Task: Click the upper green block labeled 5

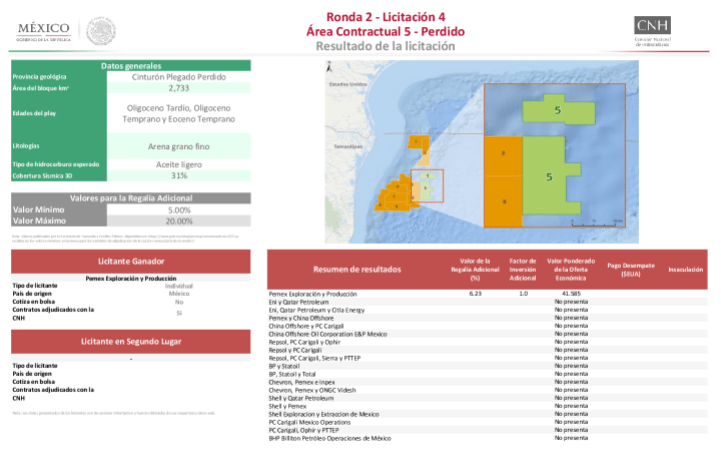Action: pyautogui.click(x=559, y=110)
